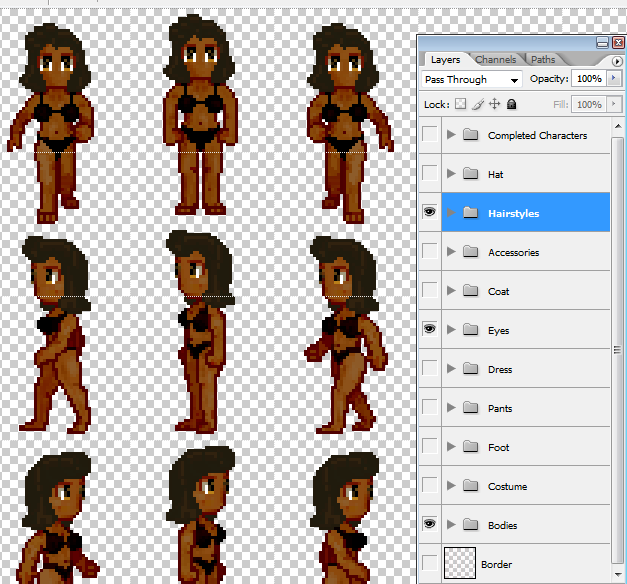Switch to the Channels tab

tap(495, 60)
